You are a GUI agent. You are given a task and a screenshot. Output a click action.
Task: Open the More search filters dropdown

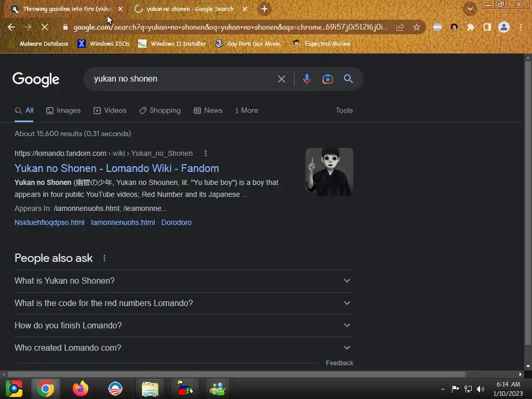click(x=247, y=111)
